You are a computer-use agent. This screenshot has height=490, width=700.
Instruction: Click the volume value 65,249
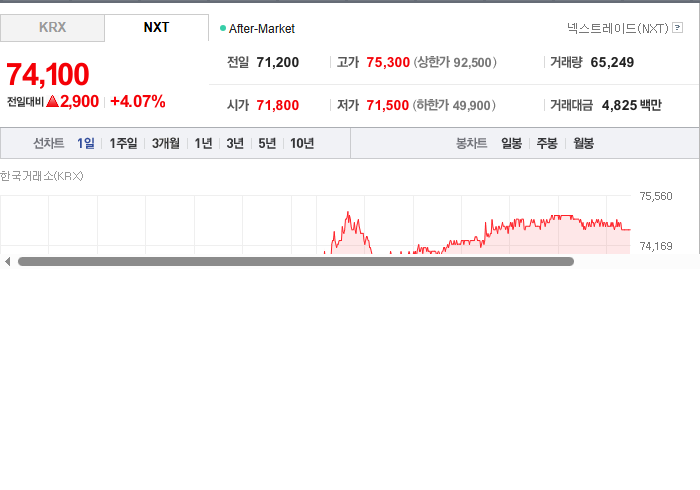[612, 62]
